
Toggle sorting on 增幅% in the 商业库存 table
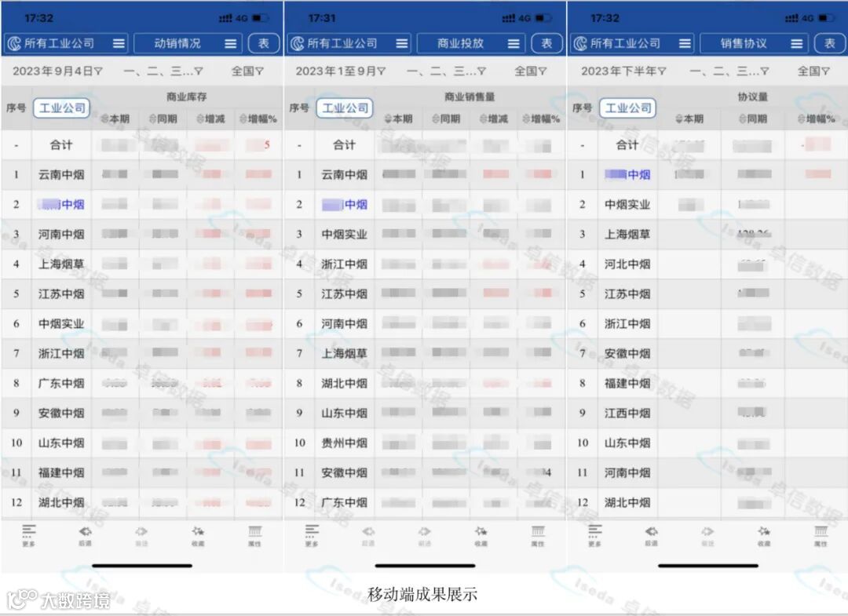click(257, 118)
